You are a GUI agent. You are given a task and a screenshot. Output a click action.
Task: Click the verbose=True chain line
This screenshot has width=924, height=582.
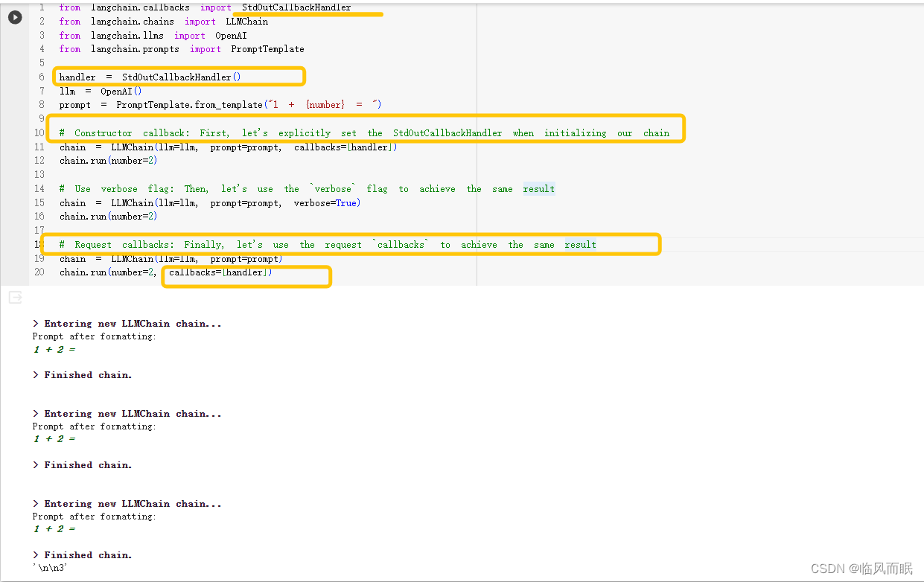click(x=210, y=203)
